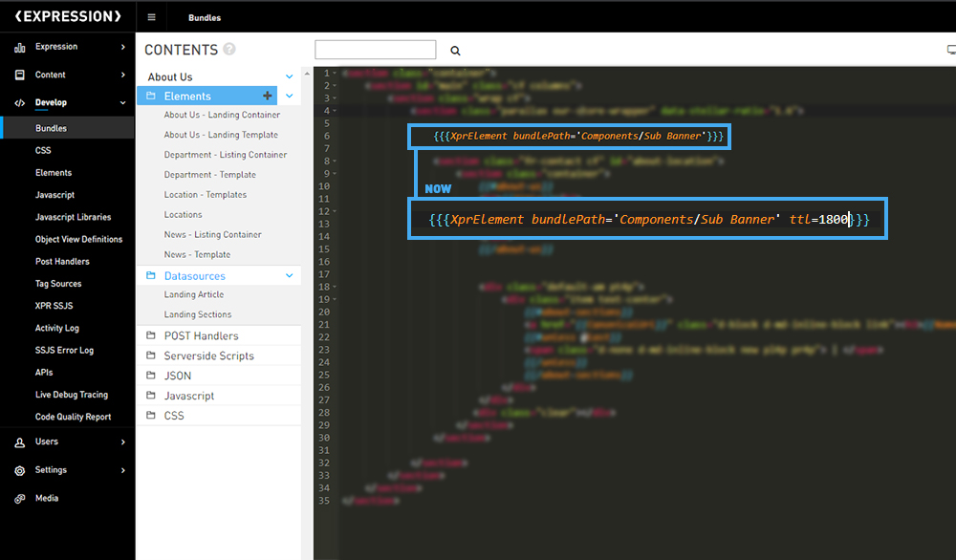The height and width of the screenshot is (560, 956).
Task: Open Javascript in Develop menu
Action: tap(54, 195)
